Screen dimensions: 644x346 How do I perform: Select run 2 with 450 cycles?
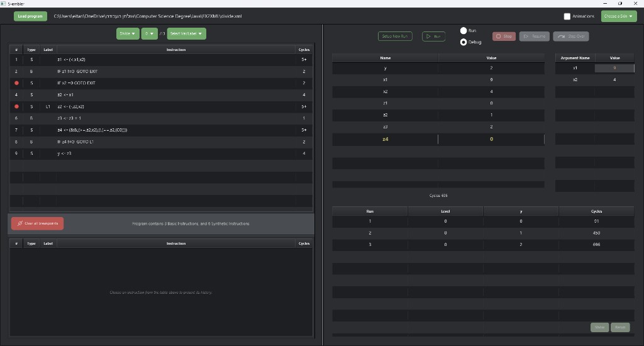483,233
